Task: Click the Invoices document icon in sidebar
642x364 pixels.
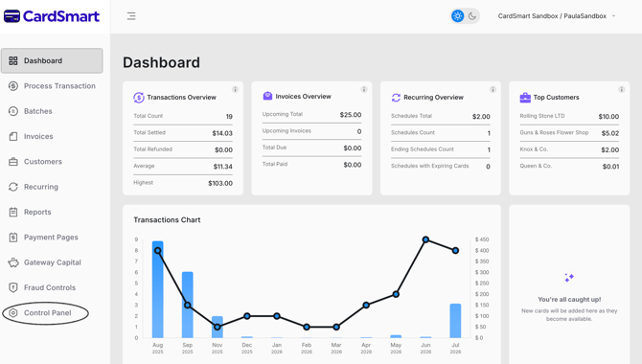Action: (x=13, y=136)
